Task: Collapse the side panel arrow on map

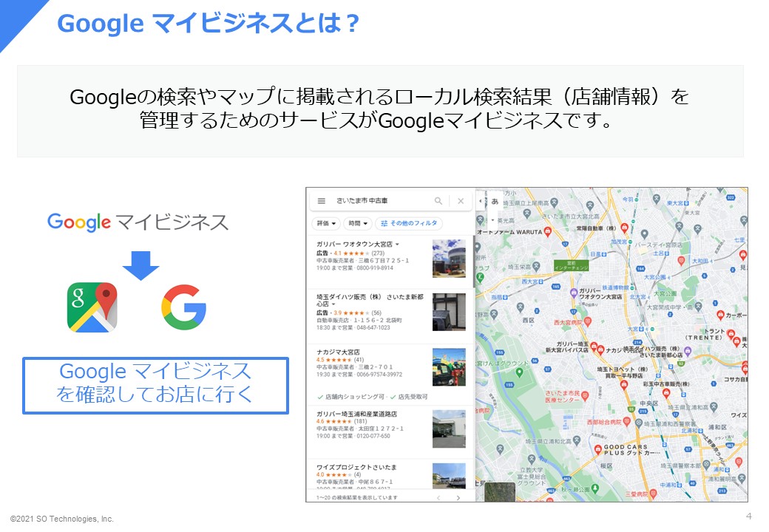Action: tap(480, 201)
